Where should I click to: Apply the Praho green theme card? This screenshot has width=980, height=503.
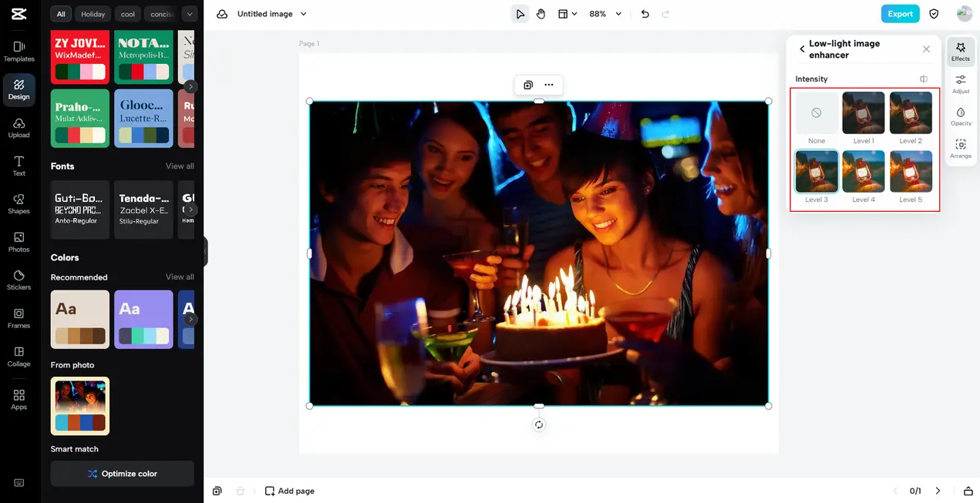[x=80, y=118]
